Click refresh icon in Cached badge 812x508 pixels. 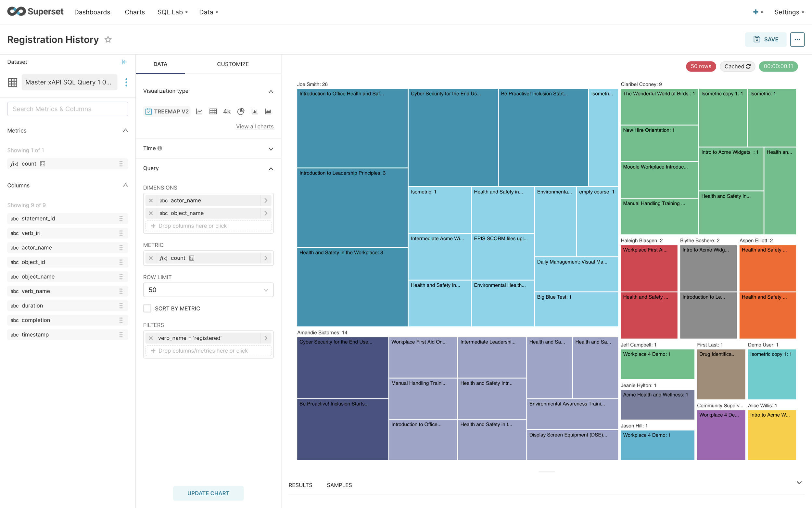coord(748,67)
